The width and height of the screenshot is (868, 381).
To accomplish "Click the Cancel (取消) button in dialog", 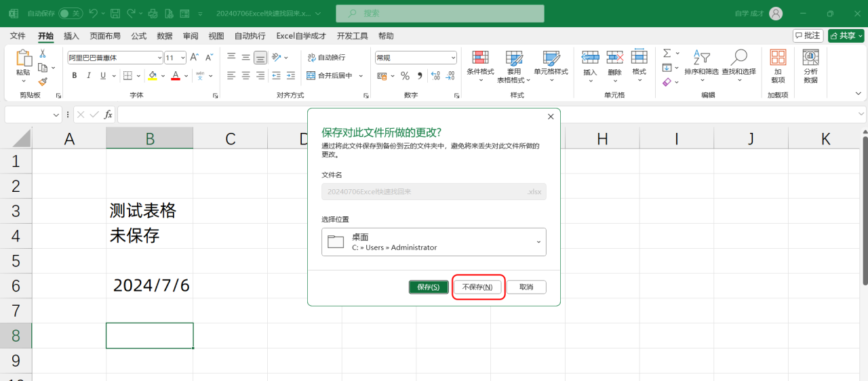I will pyautogui.click(x=526, y=287).
